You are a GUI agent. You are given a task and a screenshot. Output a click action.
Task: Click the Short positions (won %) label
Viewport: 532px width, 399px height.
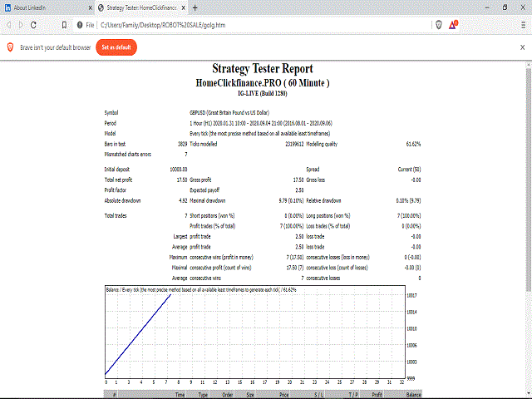pyautogui.click(x=212, y=216)
